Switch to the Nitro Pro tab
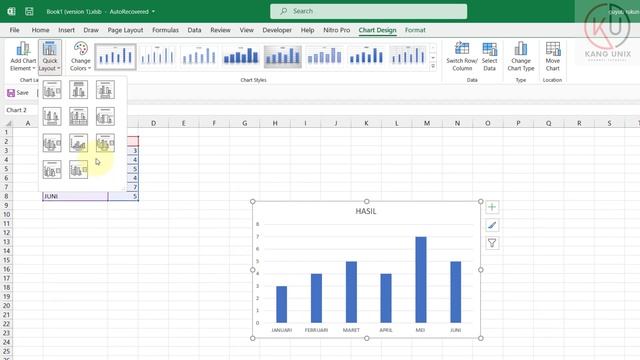 (x=336, y=30)
